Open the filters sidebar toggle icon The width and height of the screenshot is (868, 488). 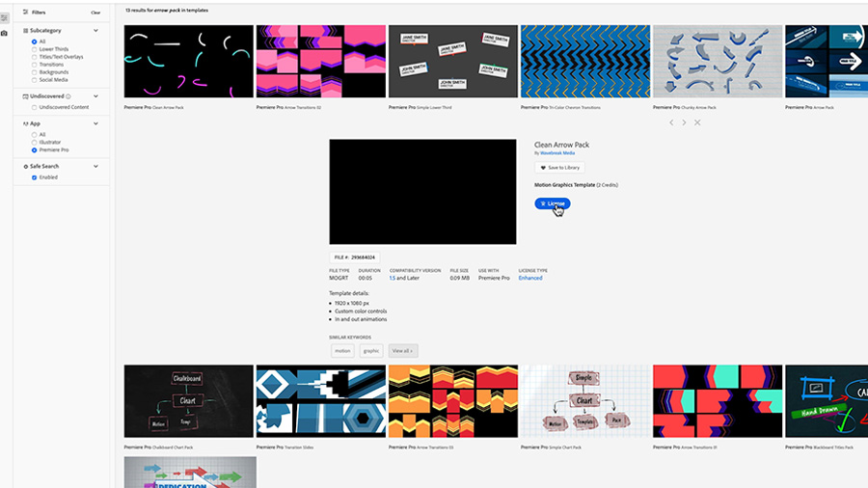pyautogui.click(x=4, y=18)
